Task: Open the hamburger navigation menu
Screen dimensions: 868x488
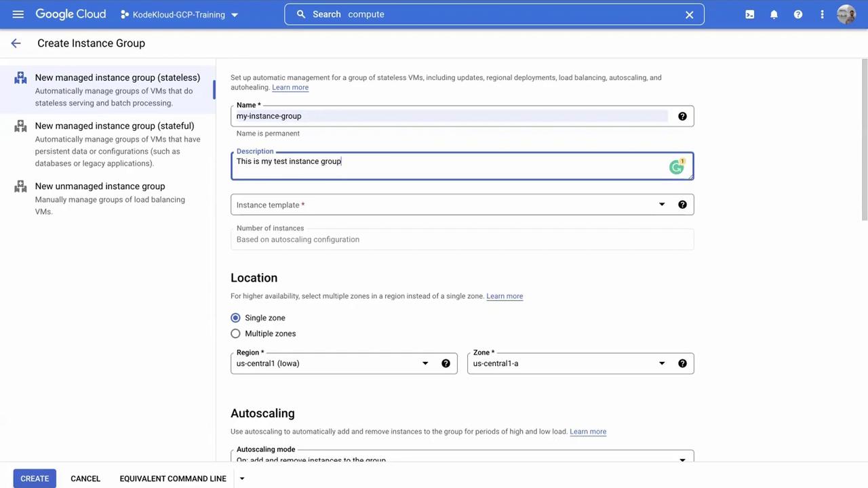Action: tap(18, 14)
